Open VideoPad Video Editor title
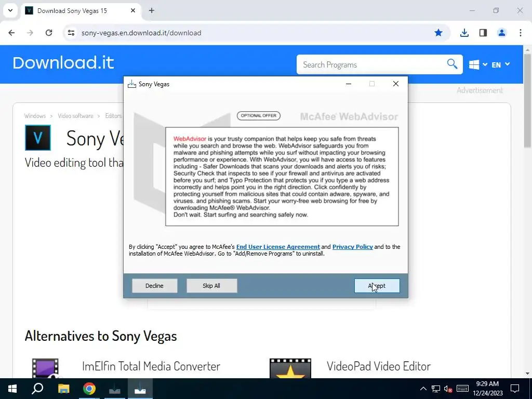The height and width of the screenshot is (399, 532). coord(379,366)
